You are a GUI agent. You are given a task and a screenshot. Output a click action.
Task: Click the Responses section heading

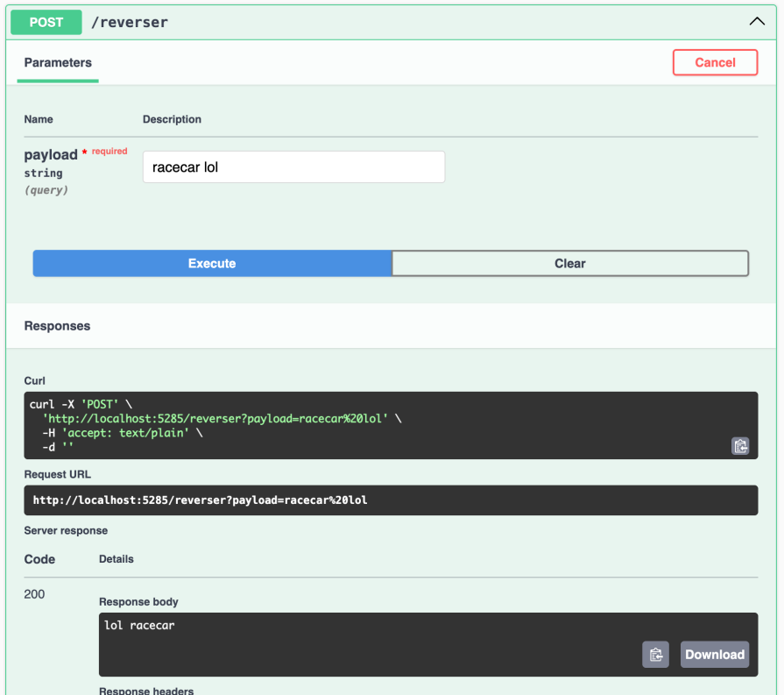pos(57,326)
